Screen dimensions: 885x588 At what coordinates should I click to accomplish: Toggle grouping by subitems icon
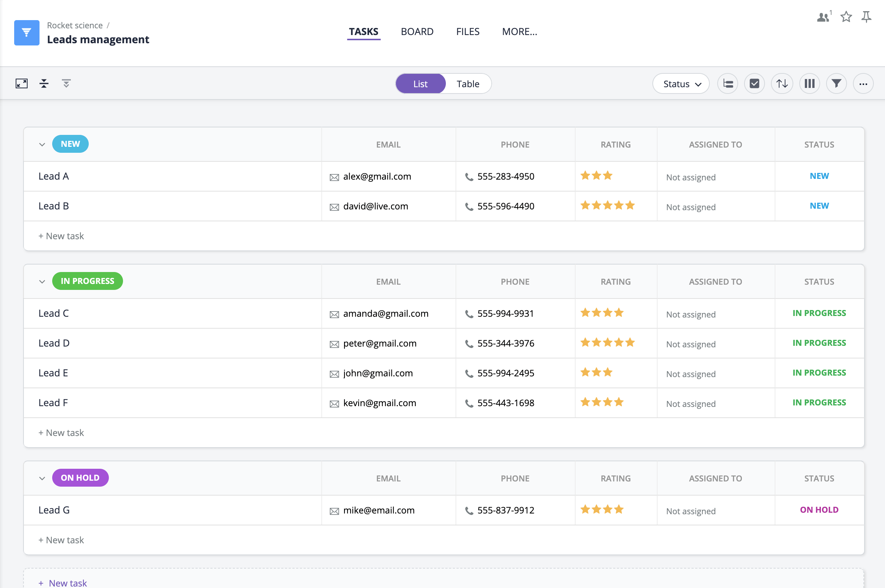(x=727, y=83)
